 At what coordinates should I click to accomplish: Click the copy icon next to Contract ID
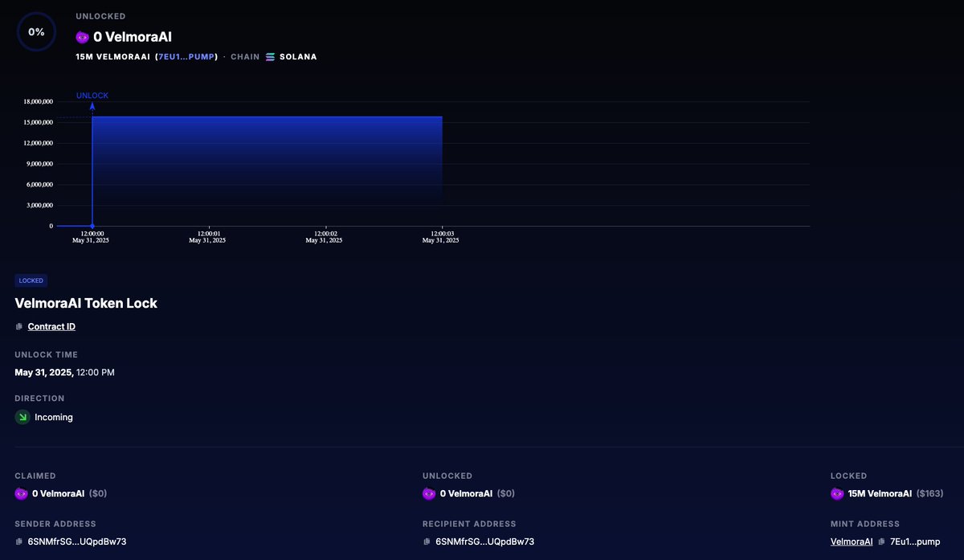(18, 326)
